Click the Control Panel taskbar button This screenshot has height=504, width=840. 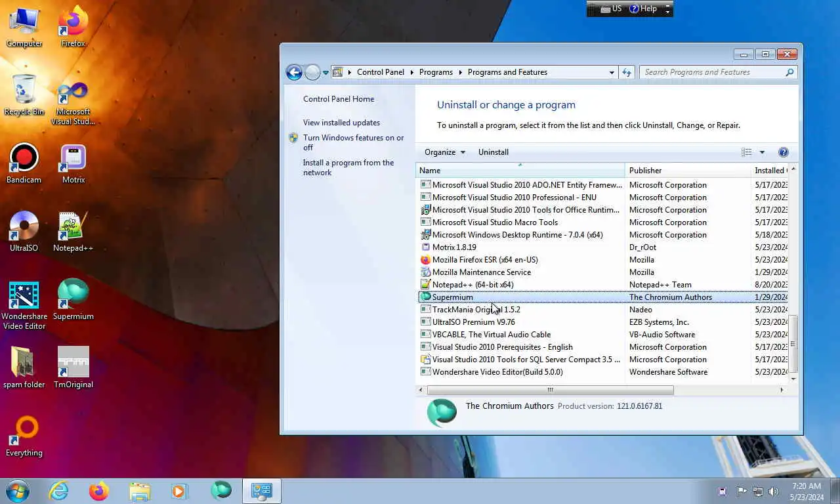262,491
